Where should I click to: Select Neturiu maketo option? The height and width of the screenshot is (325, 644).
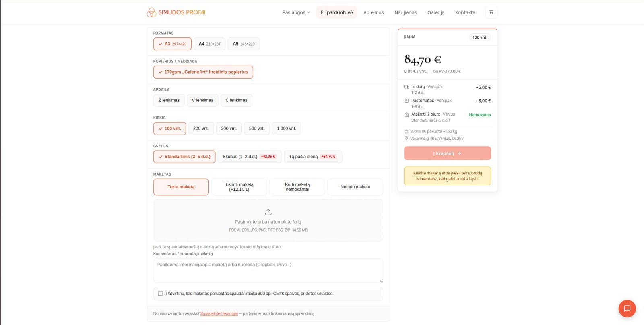(x=355, y=187)
